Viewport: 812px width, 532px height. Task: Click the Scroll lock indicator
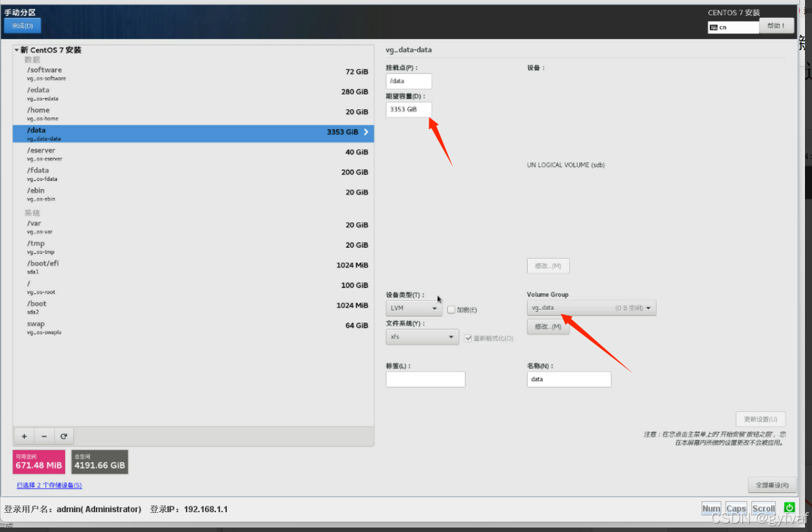(x=763, y=508)
